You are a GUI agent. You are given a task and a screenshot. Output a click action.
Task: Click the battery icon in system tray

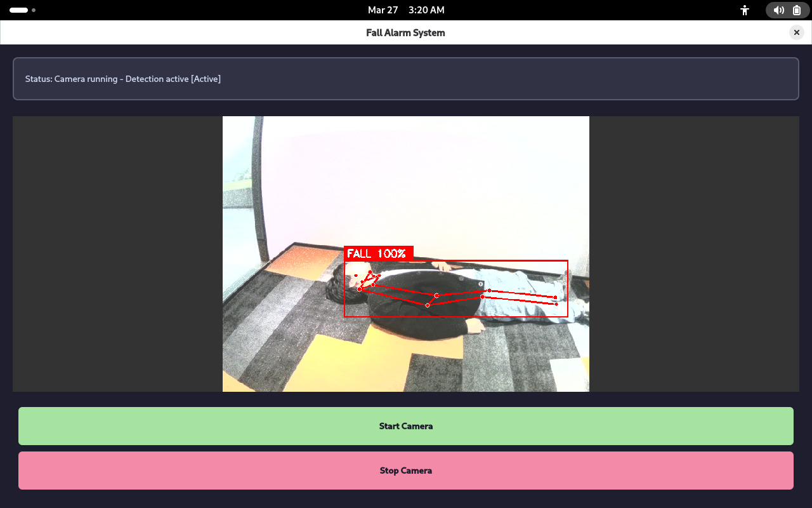click(x=797, y=10)
